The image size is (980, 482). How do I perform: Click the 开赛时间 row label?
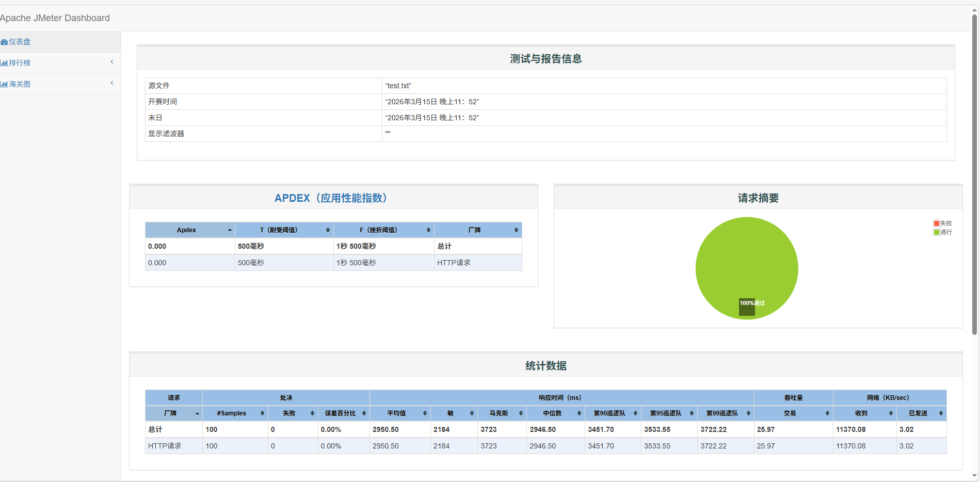pos(163,102)
